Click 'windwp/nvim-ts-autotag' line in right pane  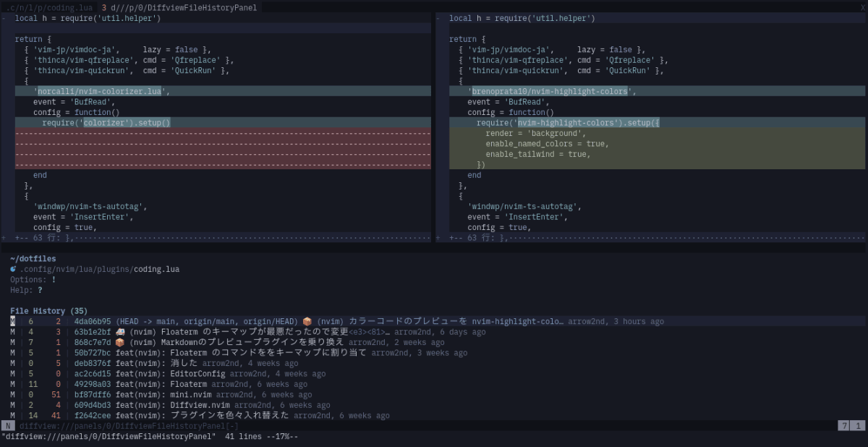pos(524,206)
